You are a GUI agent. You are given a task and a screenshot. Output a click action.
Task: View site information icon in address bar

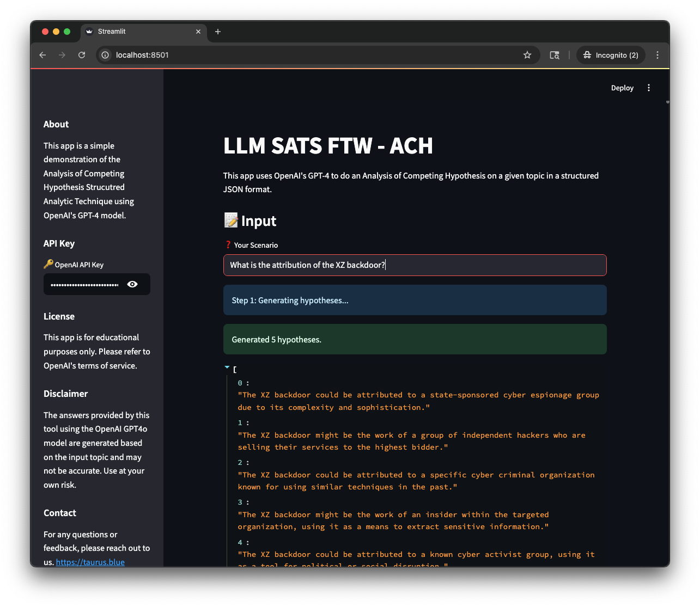click(x=105, y=55)
